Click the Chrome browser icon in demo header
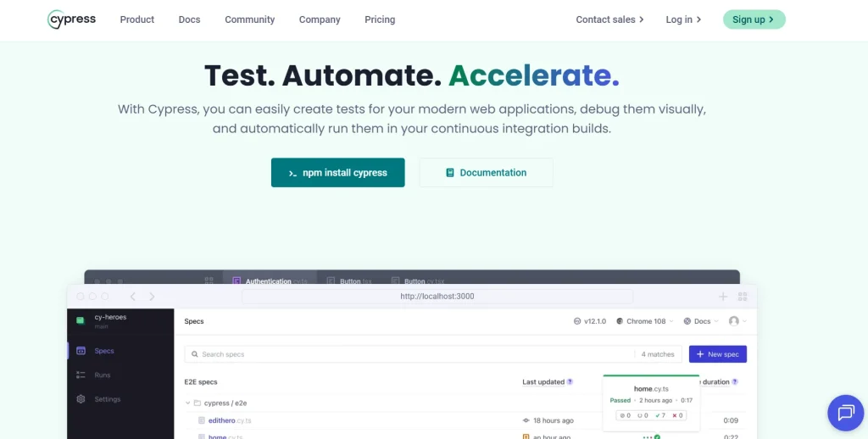Screen dimensions: 868x439 tap(620, 321)
